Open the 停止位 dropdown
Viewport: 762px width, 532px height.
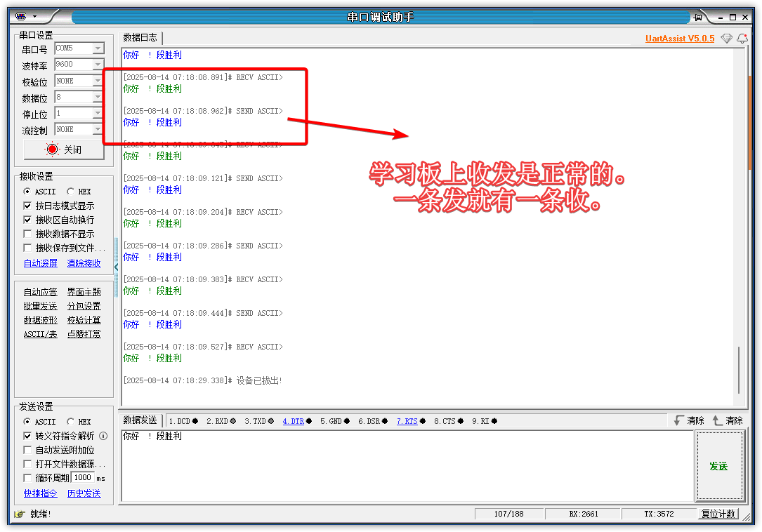point(98,113)
